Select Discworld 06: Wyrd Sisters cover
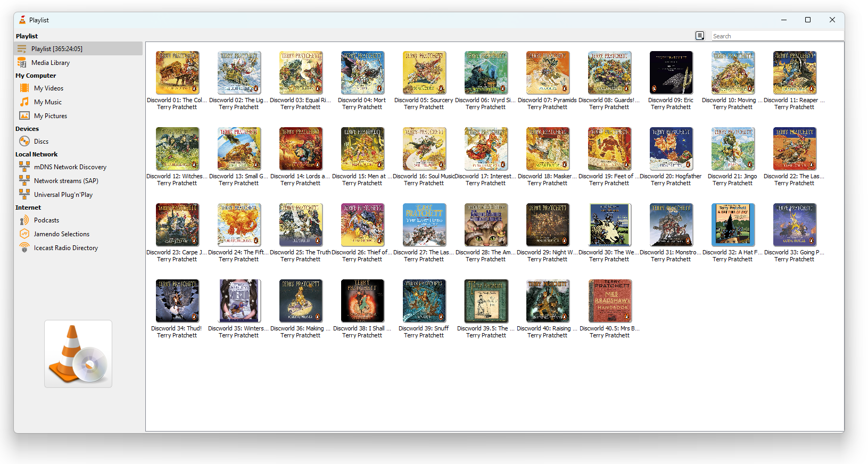The width and height of the screenshot is (868, 464). pos(486,73)
